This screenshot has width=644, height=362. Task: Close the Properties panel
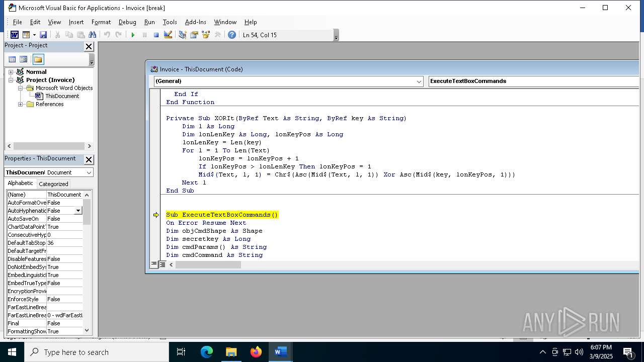[x=89, y=159]
